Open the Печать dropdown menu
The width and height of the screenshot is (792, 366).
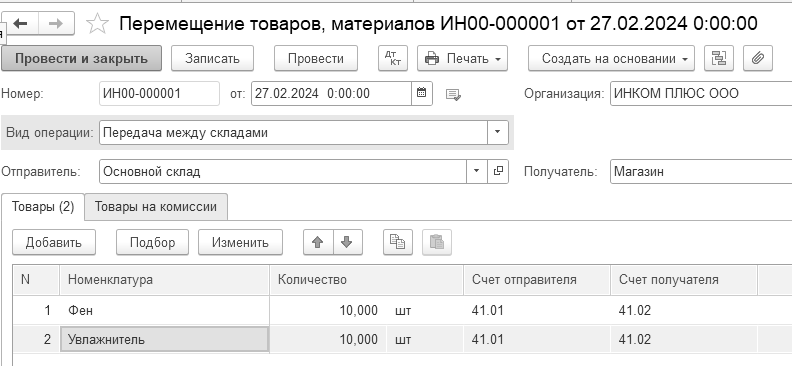pos(462,59)
